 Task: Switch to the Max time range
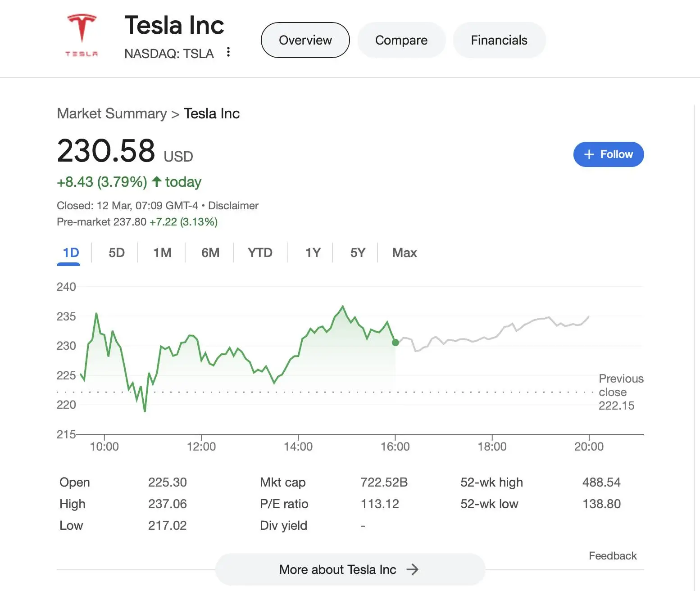coord(404,253)
